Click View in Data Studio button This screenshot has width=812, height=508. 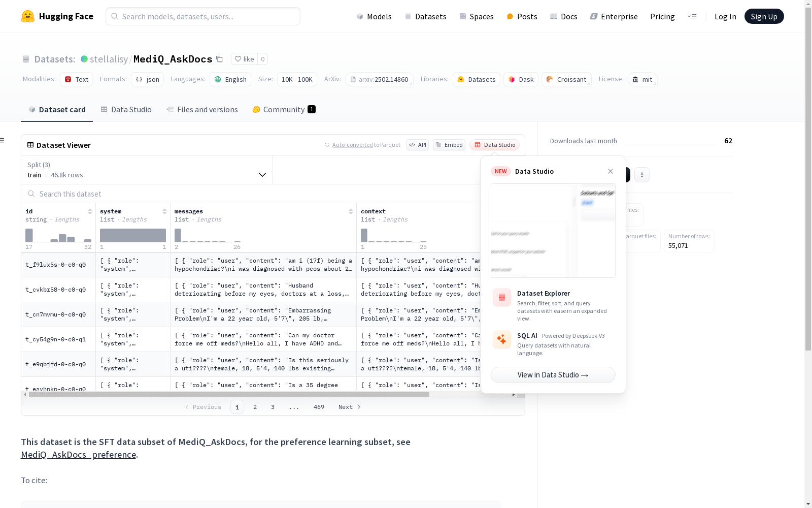(553, 375)
